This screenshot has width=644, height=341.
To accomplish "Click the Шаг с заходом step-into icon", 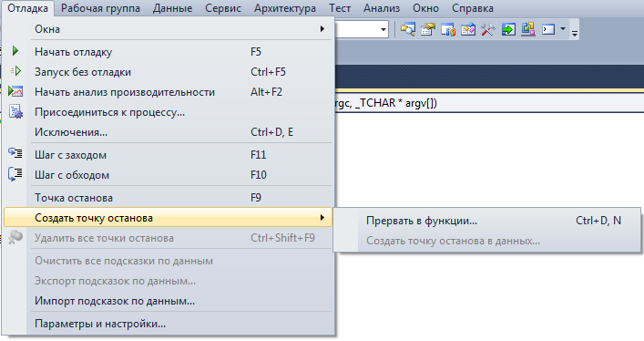I will click(x=15, y=153).
